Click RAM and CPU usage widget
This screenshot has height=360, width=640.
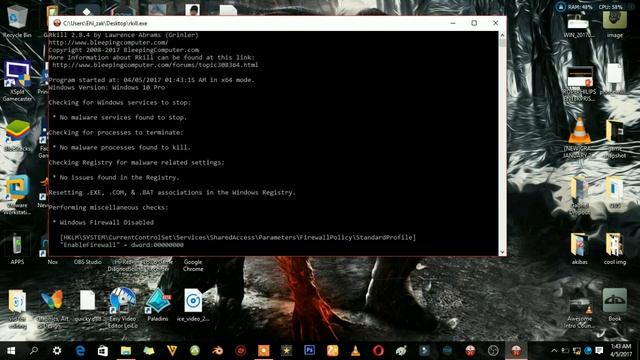(590, 7)
